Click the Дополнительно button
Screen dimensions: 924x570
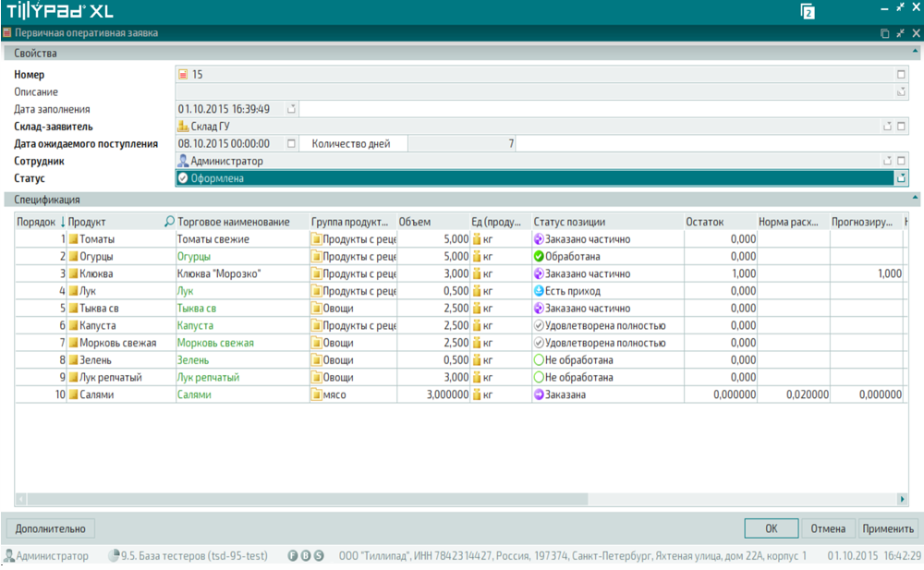tap(51, 529)
